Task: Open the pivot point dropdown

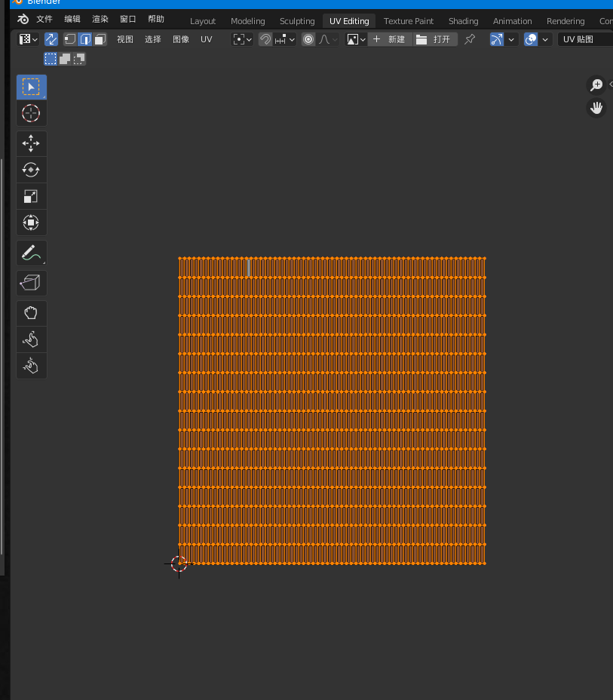Action: 242,39
